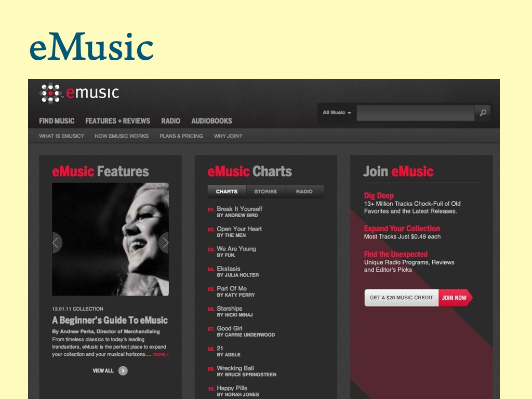Click the featured black-and-white photo
This screenshot has width=532, height=399.
[110, 239]
